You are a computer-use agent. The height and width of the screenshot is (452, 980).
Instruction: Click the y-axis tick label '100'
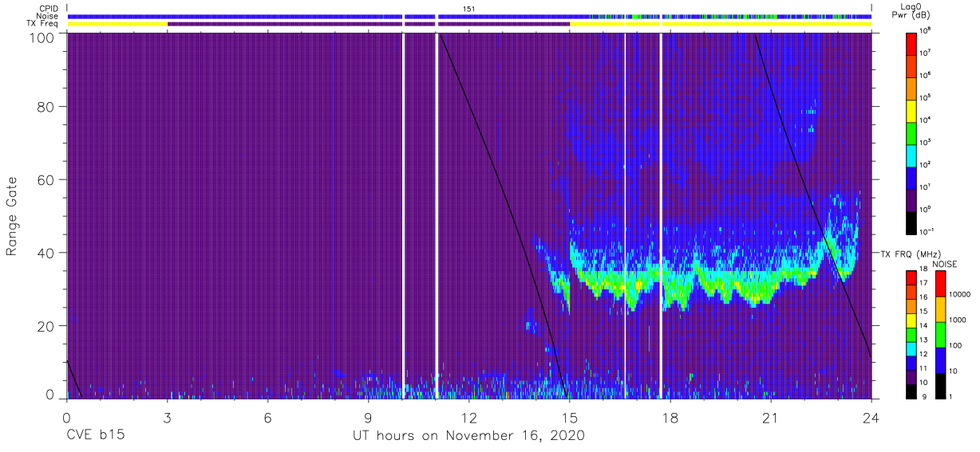pyautogui.click(x=41, y=37)
